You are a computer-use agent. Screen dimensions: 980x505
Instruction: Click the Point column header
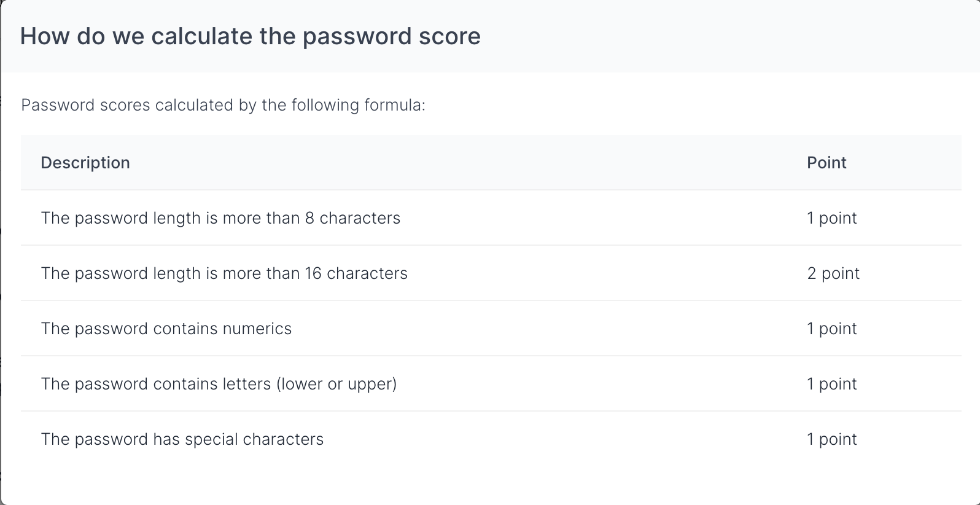pos(826,163)
